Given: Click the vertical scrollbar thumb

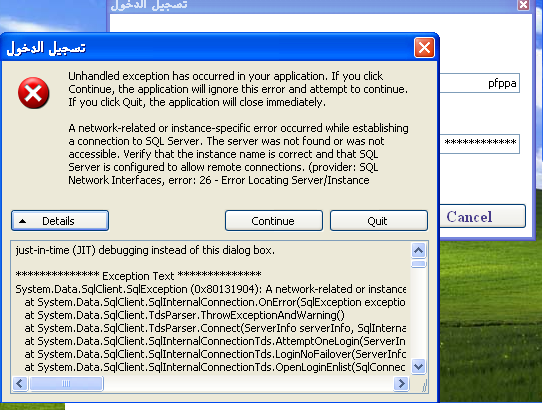Looking at the screenshot, I should click(x=419, y=264).
